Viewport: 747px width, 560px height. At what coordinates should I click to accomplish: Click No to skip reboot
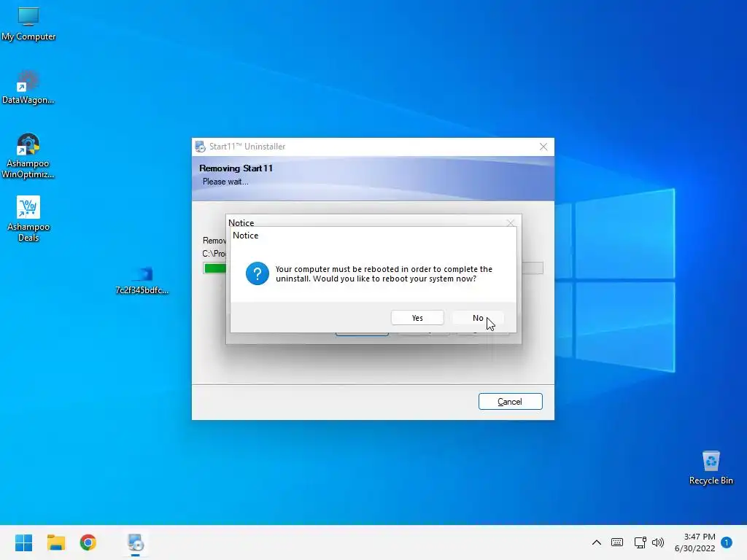pyautogui.click(x=478, y=318)
